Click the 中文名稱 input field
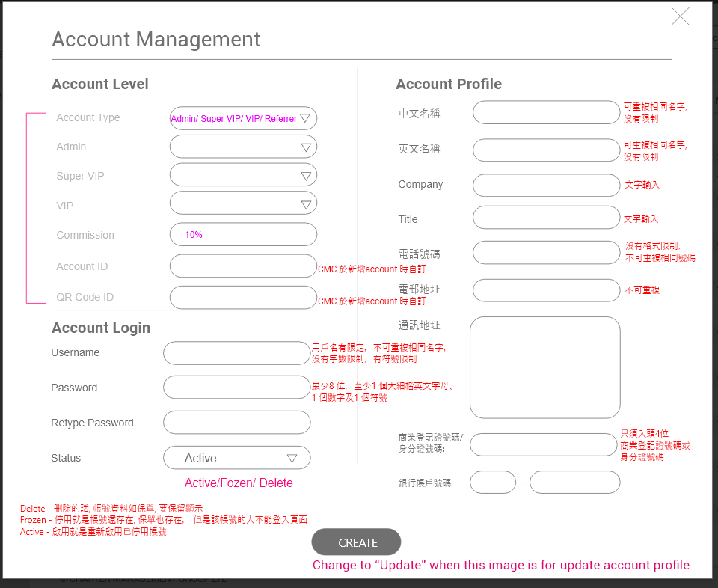 [x=546, y=113]
